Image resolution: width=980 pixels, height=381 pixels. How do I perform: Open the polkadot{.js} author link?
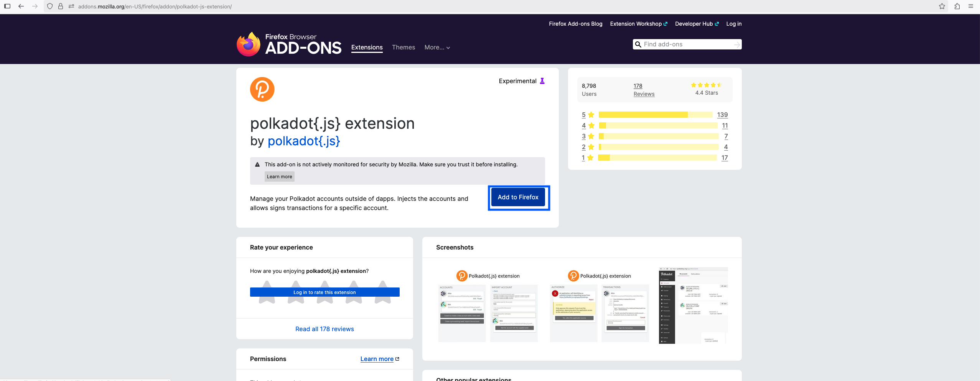click(304, 141)
